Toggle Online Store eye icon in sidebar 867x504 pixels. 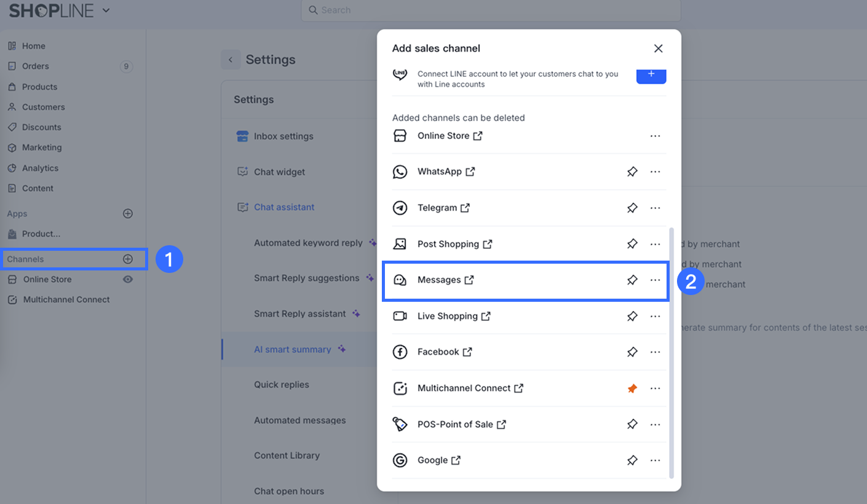128,279
